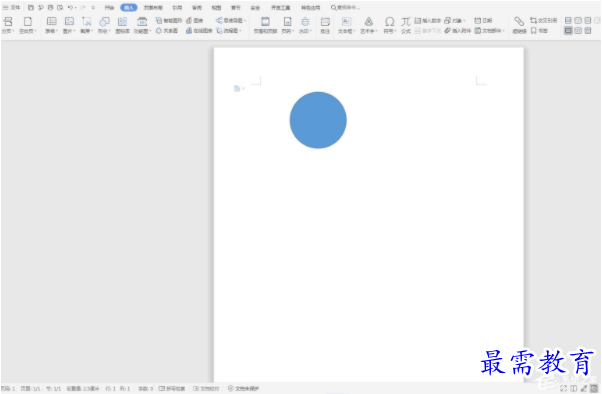Click the print icon in quick access toolbar

pyautogui.click(x=50, y=7)
